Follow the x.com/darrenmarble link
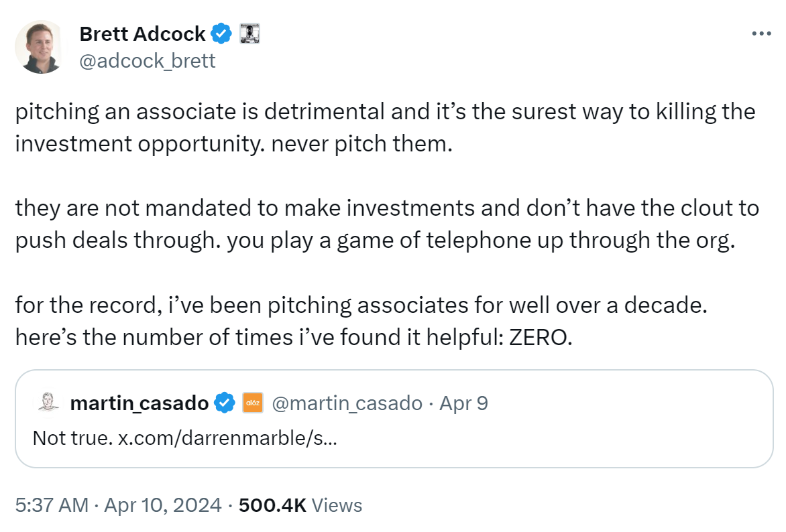This screenshot has width=786, height=532. pyautogui.click(x=227, y=438)
